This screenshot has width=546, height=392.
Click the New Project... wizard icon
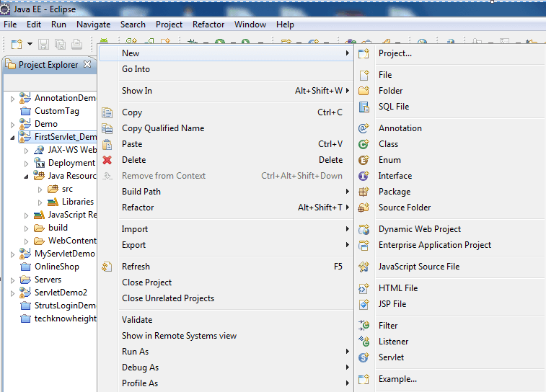[364, 53]
